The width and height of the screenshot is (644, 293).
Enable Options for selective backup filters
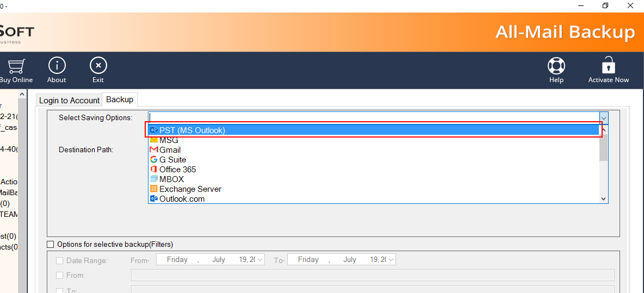pos(51,245)
